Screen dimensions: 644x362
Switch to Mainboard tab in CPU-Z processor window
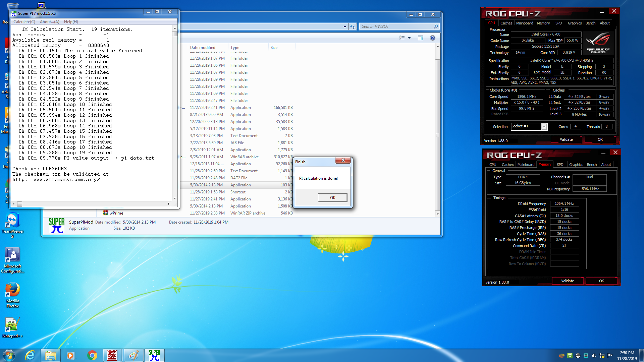click(x=525, y=23)
